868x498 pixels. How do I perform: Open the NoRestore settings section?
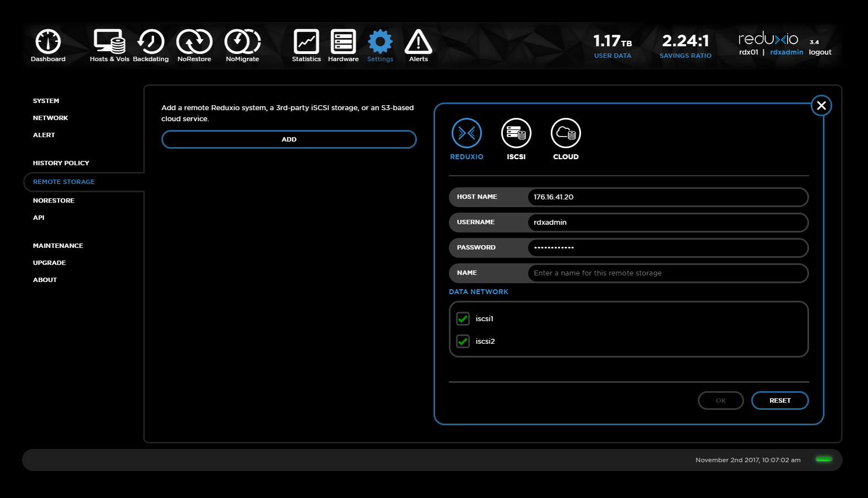pos(53,201)
